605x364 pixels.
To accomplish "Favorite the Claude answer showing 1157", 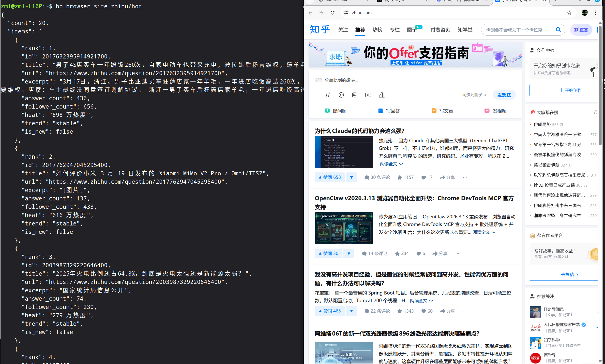I will (x=406, y=177).
